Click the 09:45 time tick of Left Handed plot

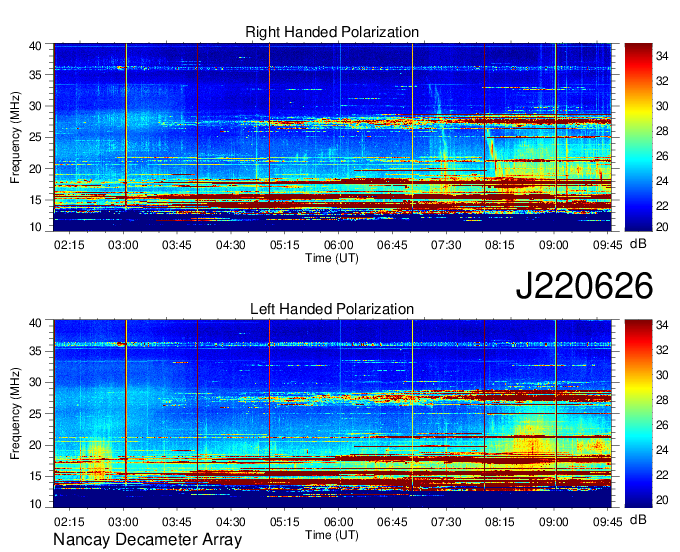pyautogui.click(x=608, y=522)
